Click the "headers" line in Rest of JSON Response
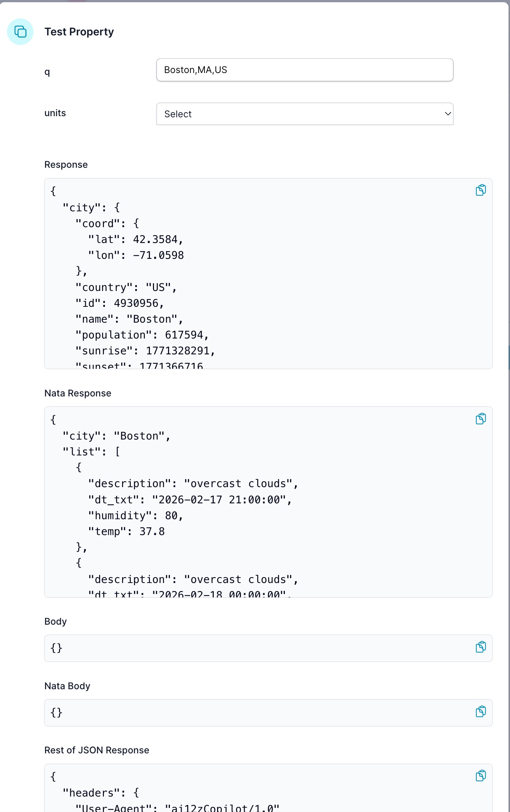 pos(101,793)
